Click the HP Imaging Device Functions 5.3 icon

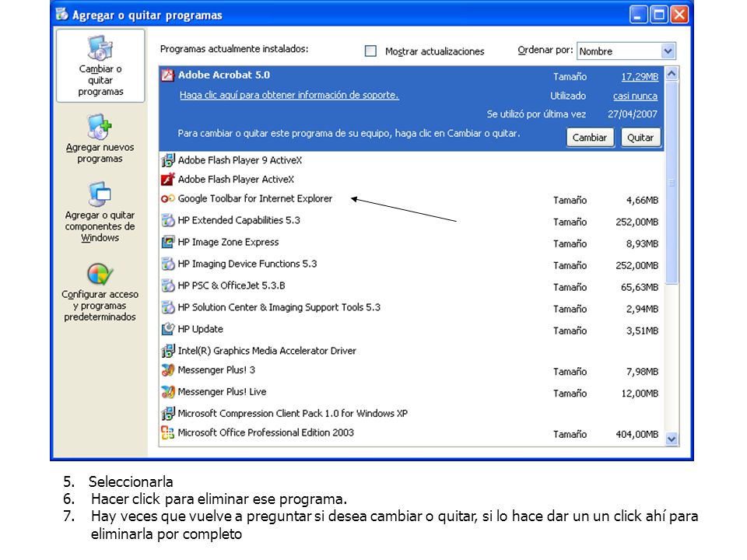(x=168, y=264)
